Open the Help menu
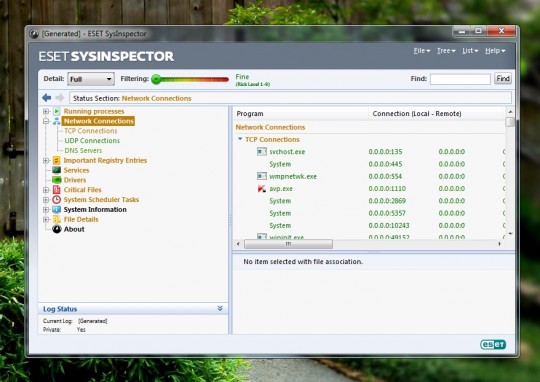Screen dimensions: 540x382 point(495,51)
